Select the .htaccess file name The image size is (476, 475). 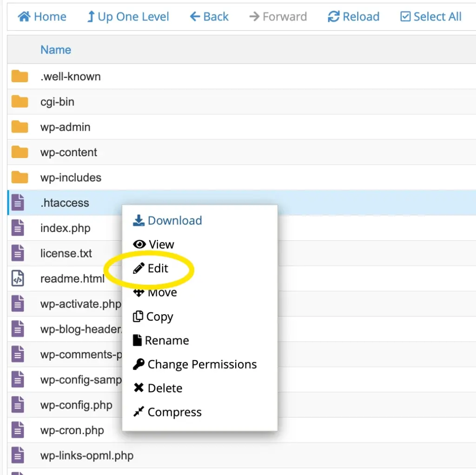coord(65,203)
